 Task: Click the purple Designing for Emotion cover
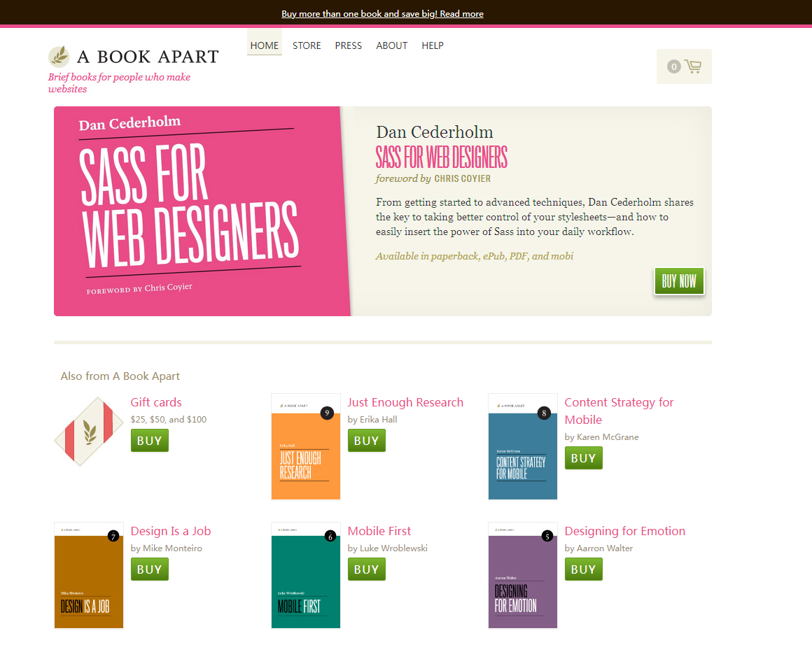(x=522, y=575)
